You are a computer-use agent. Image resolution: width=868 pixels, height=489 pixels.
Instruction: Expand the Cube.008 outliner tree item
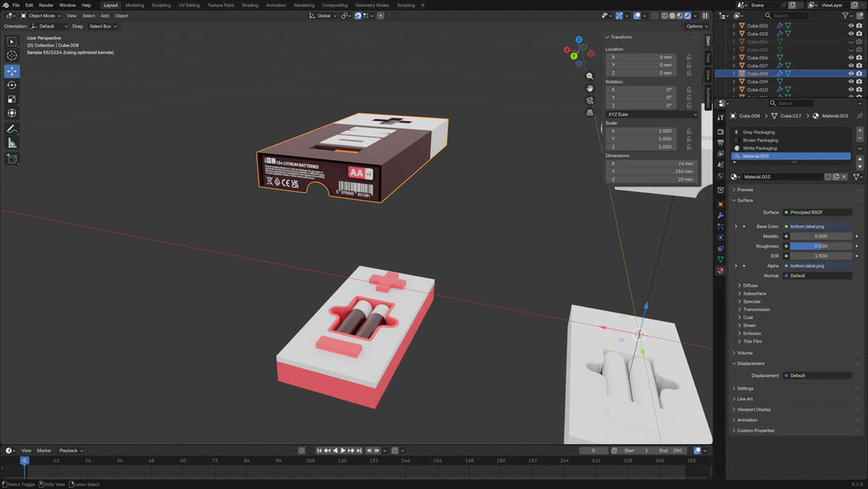pyautogui.click(x=734, y=74)
